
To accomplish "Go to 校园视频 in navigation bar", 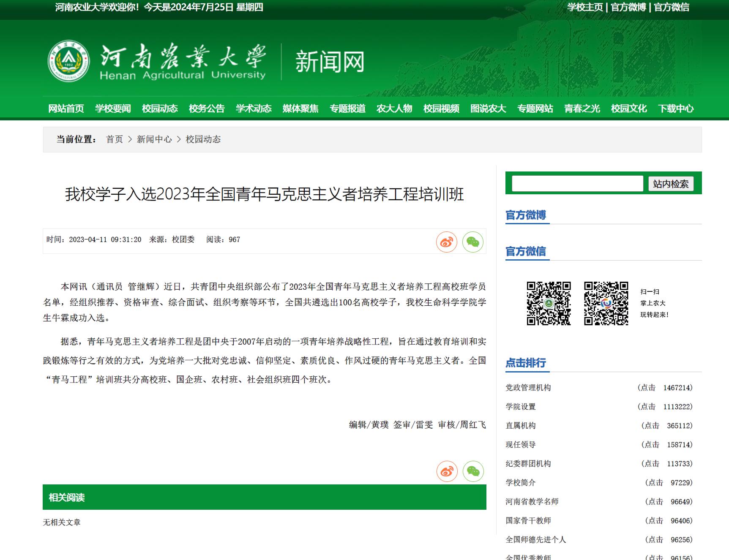I will [x=441, y=109].
